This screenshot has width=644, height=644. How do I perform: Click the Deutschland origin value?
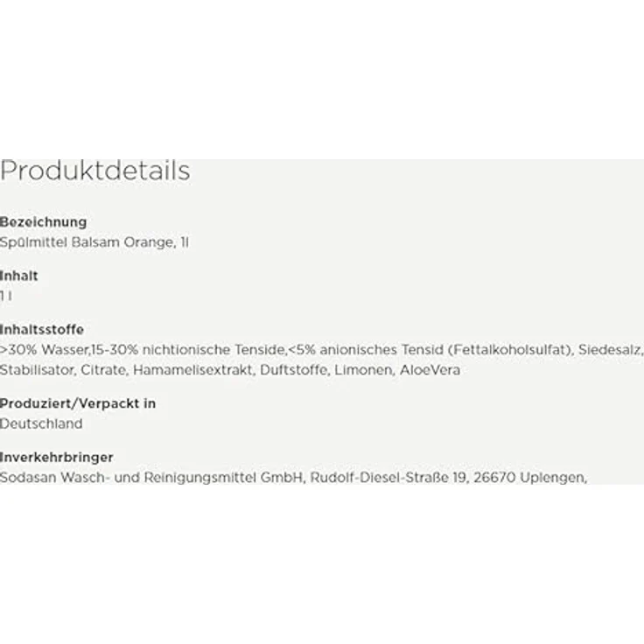[41, 423]
